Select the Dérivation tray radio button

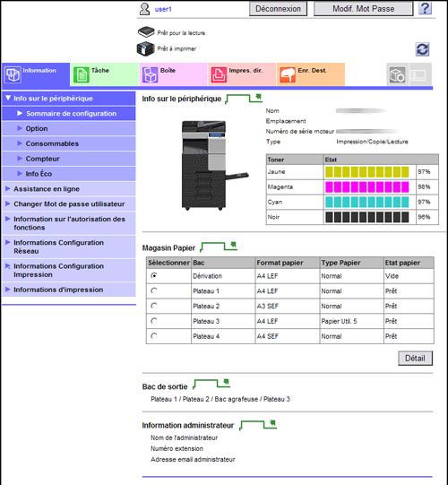(x=154, y=275)
